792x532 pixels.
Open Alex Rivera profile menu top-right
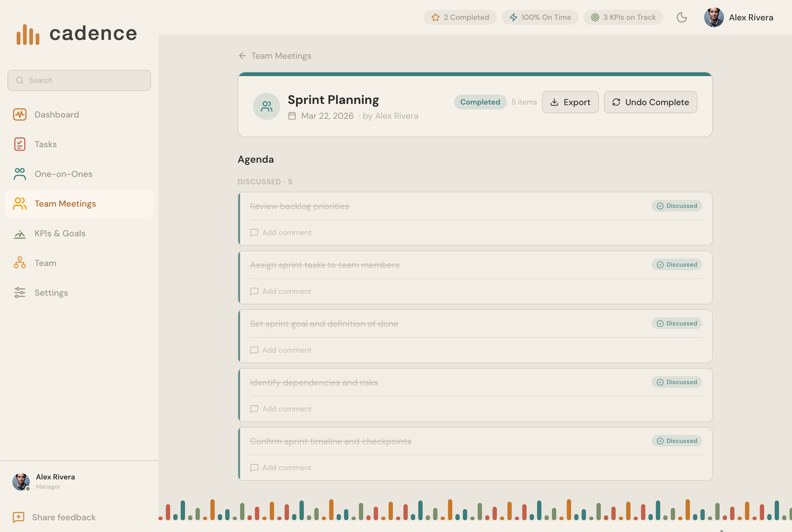738,17
